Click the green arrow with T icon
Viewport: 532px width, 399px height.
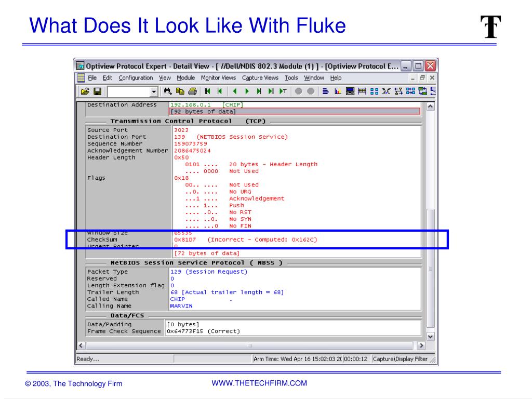283,91
